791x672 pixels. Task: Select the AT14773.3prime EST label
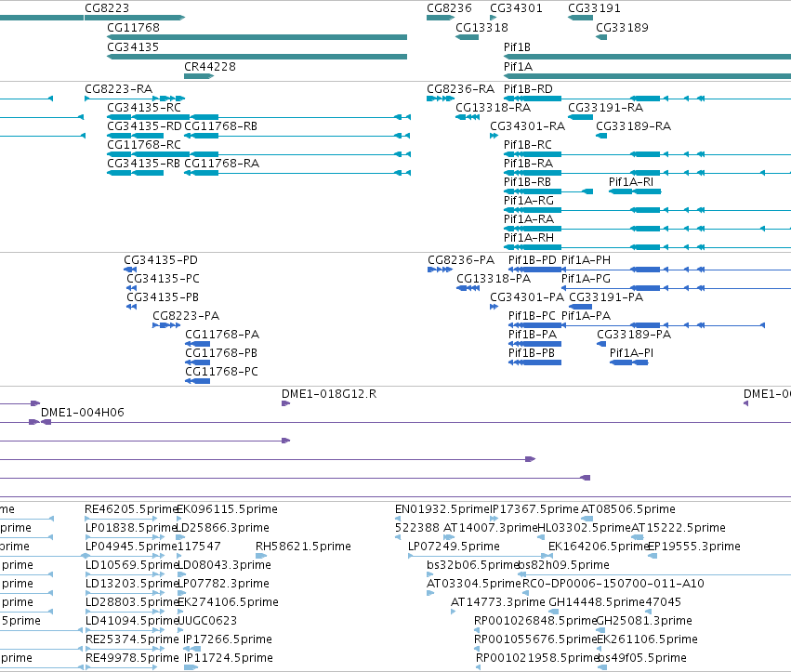coord(498,602)
